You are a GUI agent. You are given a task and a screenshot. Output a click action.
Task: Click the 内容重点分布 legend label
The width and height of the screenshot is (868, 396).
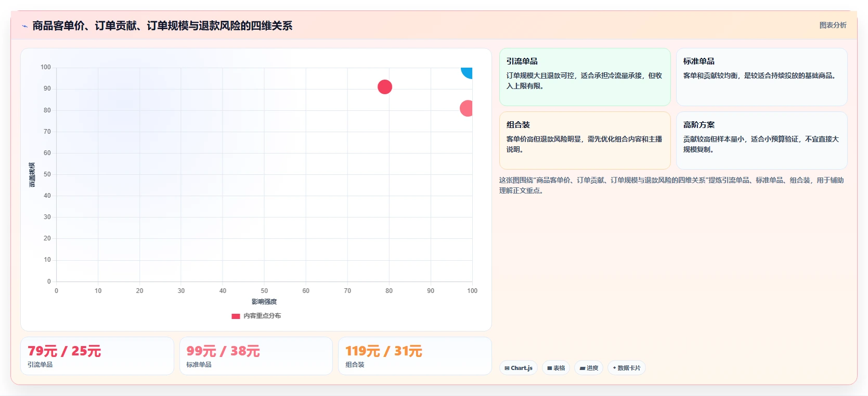[262, 316]
